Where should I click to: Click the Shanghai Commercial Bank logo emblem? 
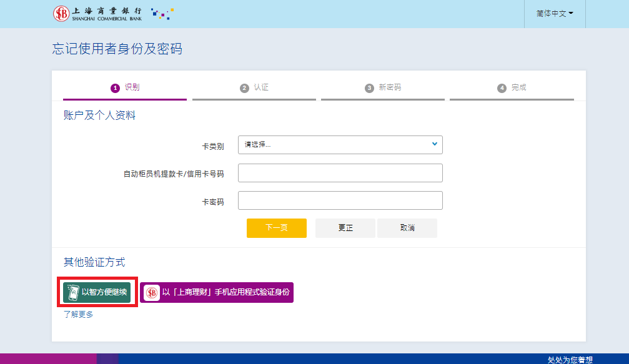click(61, 14)
